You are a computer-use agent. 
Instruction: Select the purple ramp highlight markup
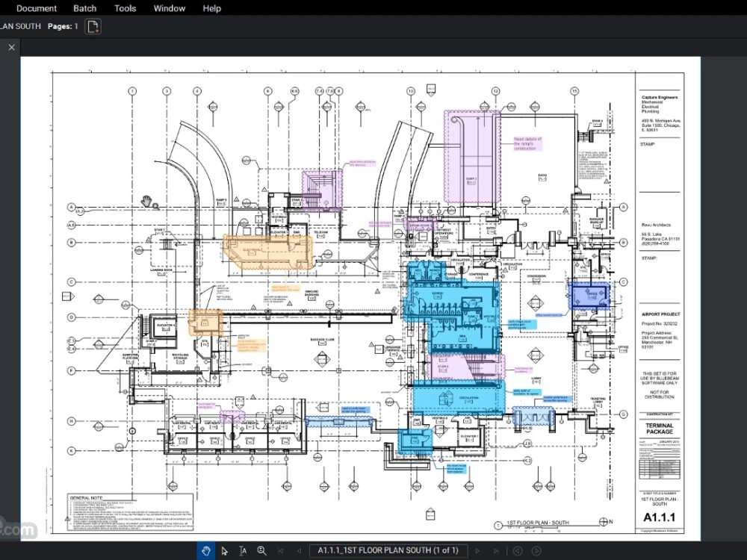click(472, 157)
